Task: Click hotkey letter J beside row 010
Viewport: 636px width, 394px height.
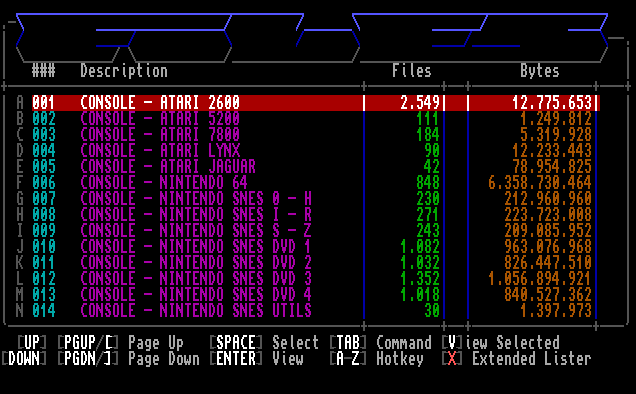Action: [x=20, y=247]
